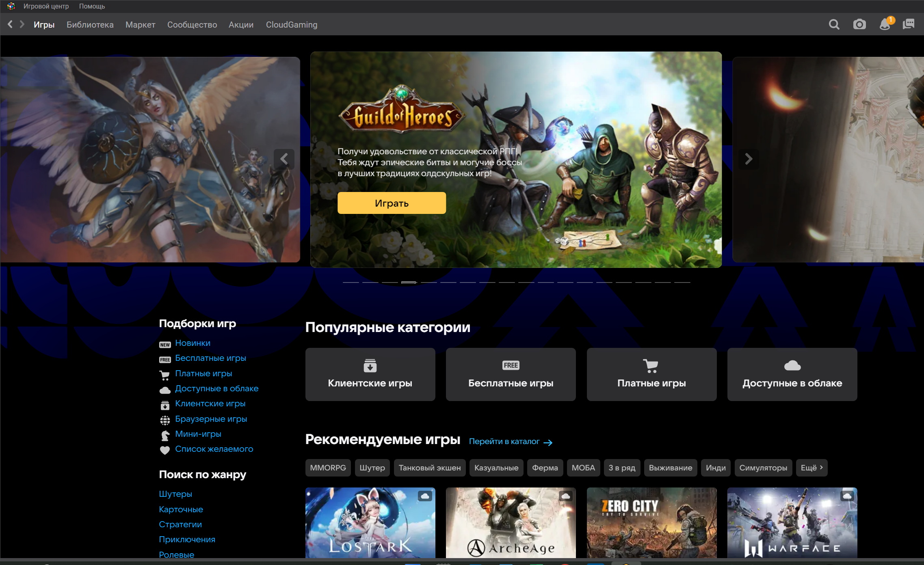Open the Карточные genre link

pos(181,509)
